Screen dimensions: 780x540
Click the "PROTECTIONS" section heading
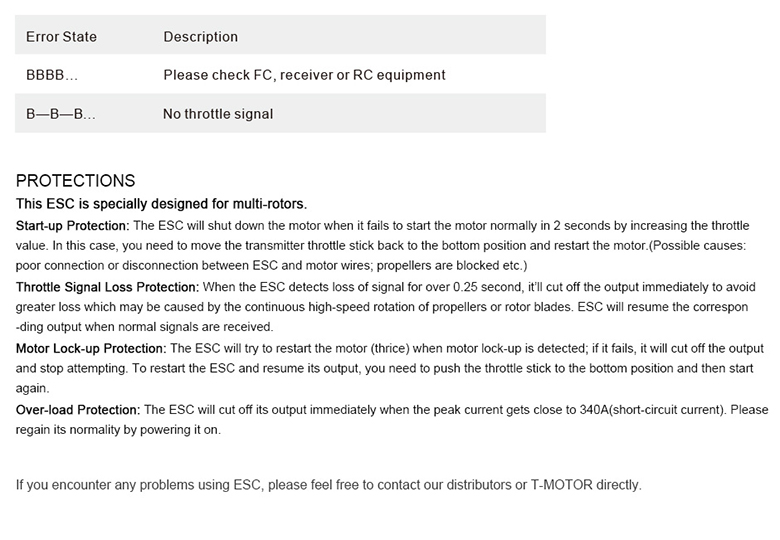click(x=75, y=181)
